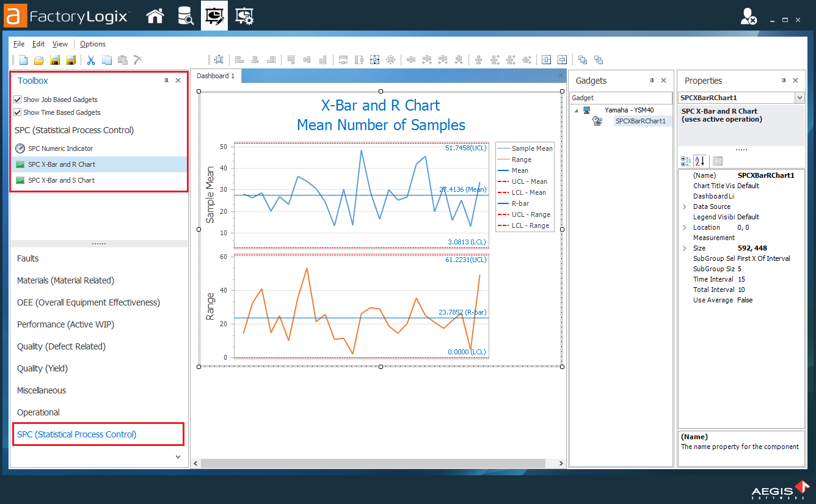The height and width of the screenshot is (504, 816).
Task: Sort properties alphabetically with the A-Z icon
Action: pos(699,160)
